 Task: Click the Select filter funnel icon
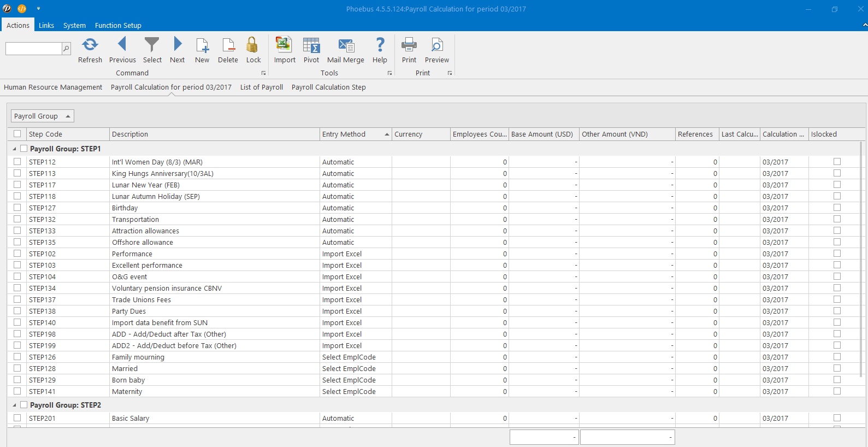152,44
